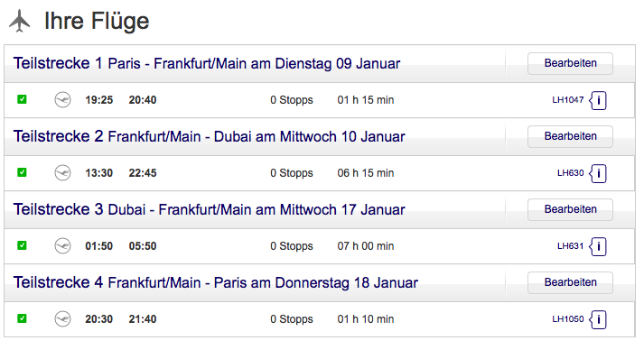Image resolution: width=644 pixels, height=359 pixels.
Task: Open info icon for flight LH1050
Action: (598, 319)
